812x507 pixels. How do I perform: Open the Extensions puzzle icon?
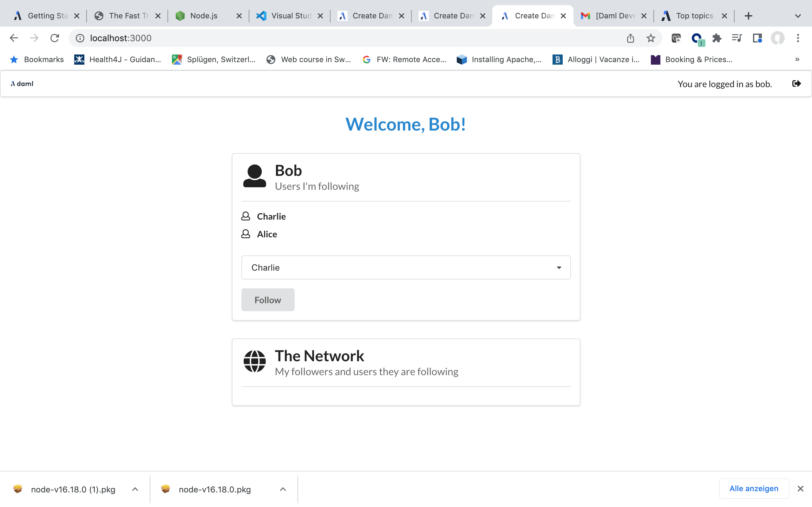(717, 38)
